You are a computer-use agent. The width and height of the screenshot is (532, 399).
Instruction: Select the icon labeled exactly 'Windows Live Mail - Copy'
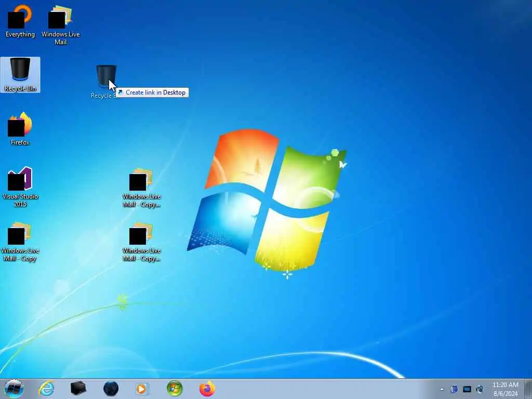tap(20, 242)
